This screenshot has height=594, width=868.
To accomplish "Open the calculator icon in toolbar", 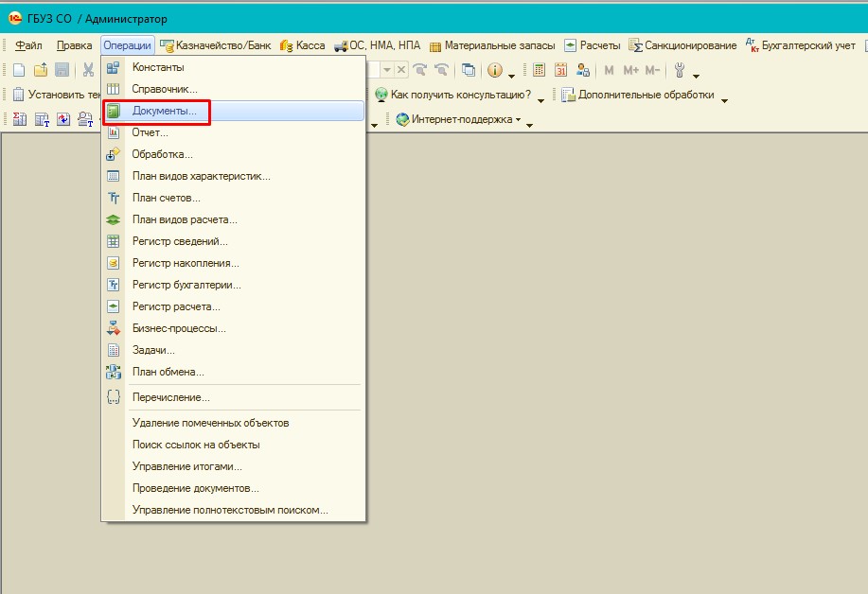I will point(539,70).
